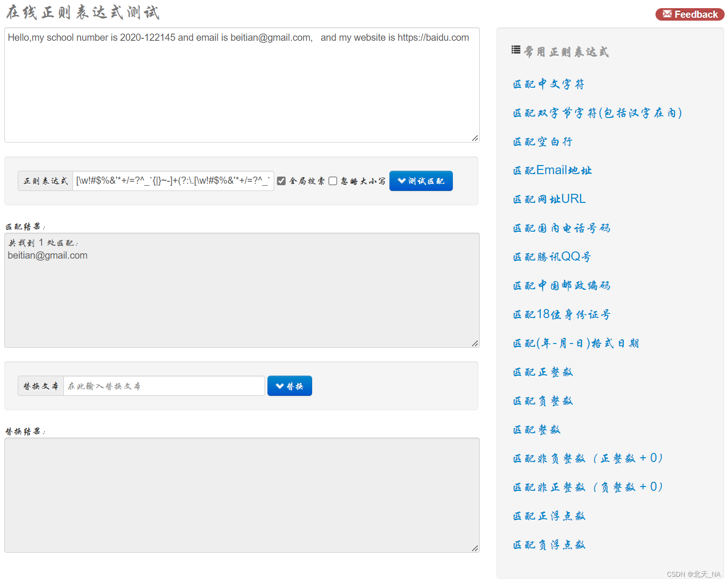728x582 pixels.
Task: Click the 在线正则表达式测试 page title
Action: tap(83, 12)
